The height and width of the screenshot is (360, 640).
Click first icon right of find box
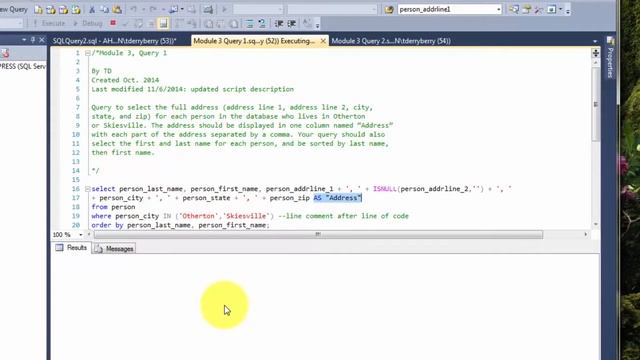coord(514,9)
